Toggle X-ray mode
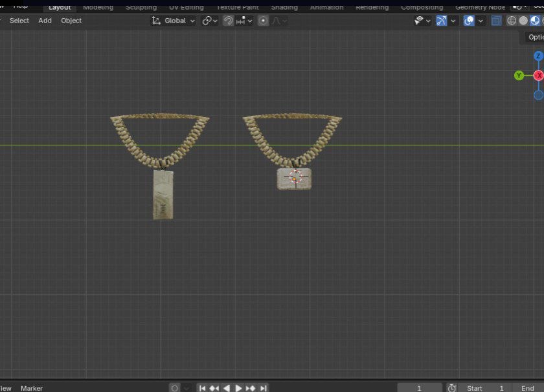This screenshot has height=392, width=544. coord(497,21)
